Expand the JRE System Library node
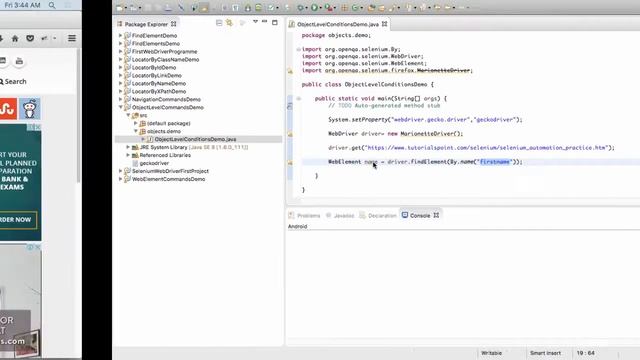 (128, 147)
